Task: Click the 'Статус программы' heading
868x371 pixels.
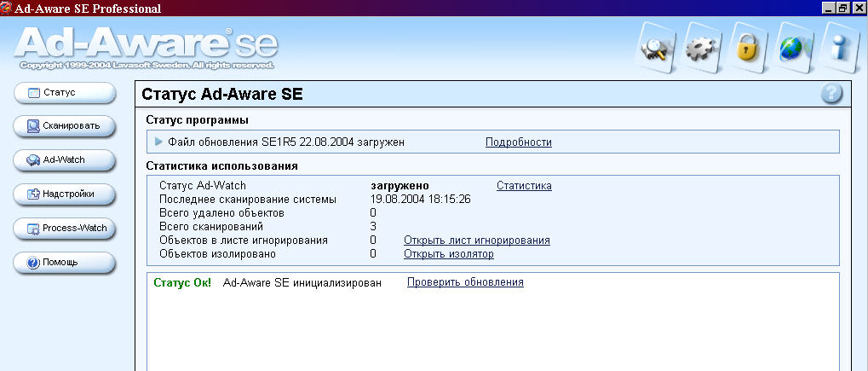Action: 197,119
